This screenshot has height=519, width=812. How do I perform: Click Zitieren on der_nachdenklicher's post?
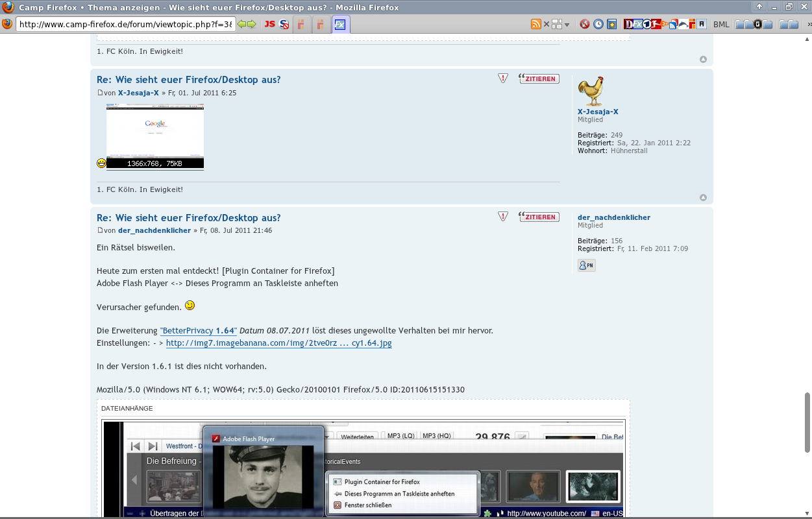pyautogui.click(x=539, y=217)
